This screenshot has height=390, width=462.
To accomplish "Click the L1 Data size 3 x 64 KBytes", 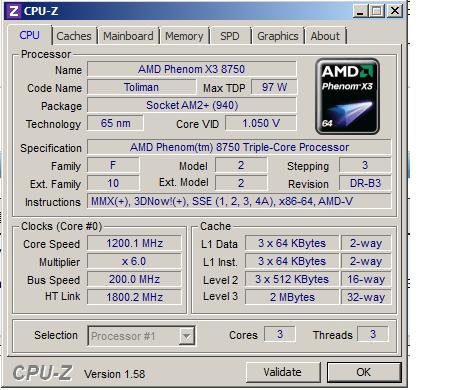I will click(x=292, y=243).
